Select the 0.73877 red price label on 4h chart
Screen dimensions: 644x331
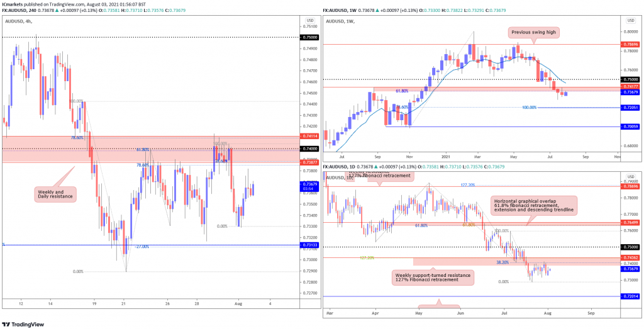[309, 163]
